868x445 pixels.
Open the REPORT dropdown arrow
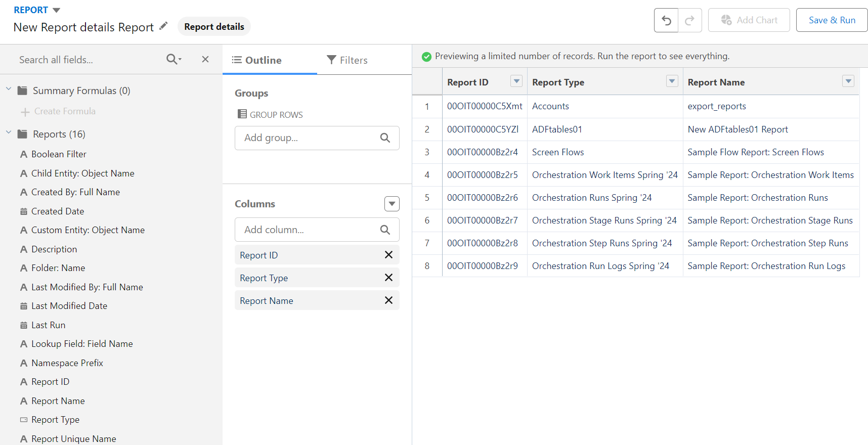tap(57, 10)
